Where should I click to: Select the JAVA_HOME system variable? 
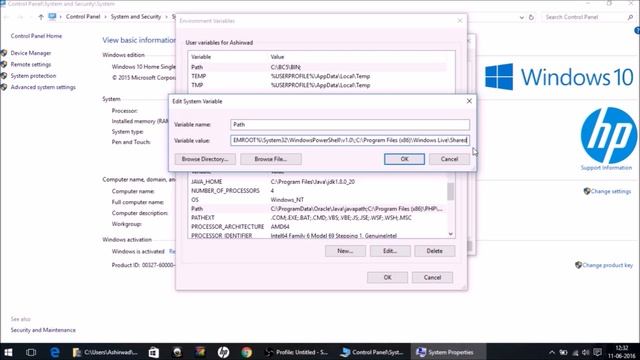[x=318, y=182]
